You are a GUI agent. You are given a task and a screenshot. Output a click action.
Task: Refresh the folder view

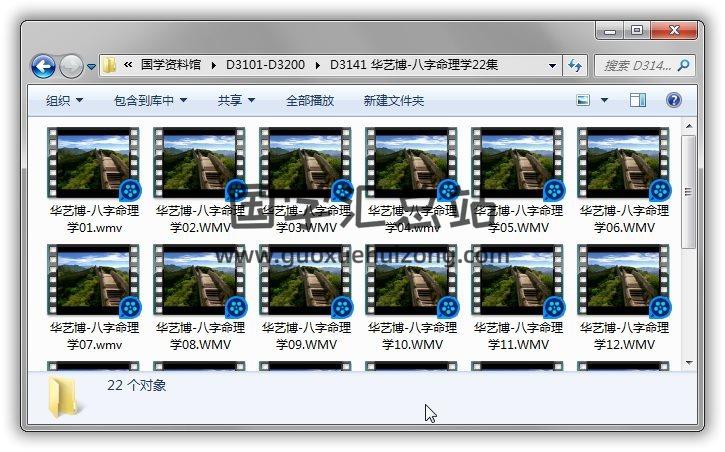pos(575,66)
